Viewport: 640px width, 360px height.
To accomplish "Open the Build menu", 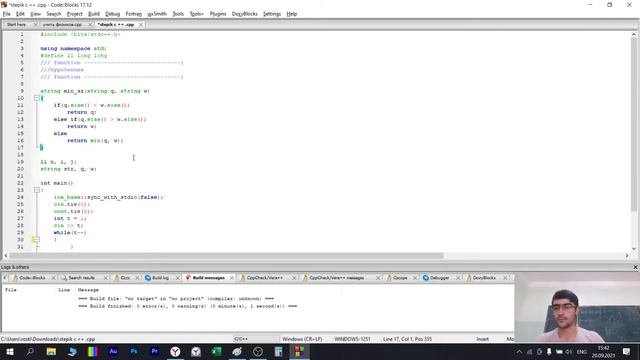I will 94,14.
